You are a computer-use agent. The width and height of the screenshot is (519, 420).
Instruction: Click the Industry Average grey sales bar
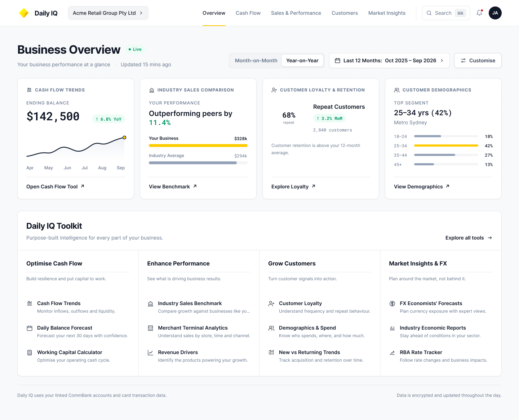(198, 163)
